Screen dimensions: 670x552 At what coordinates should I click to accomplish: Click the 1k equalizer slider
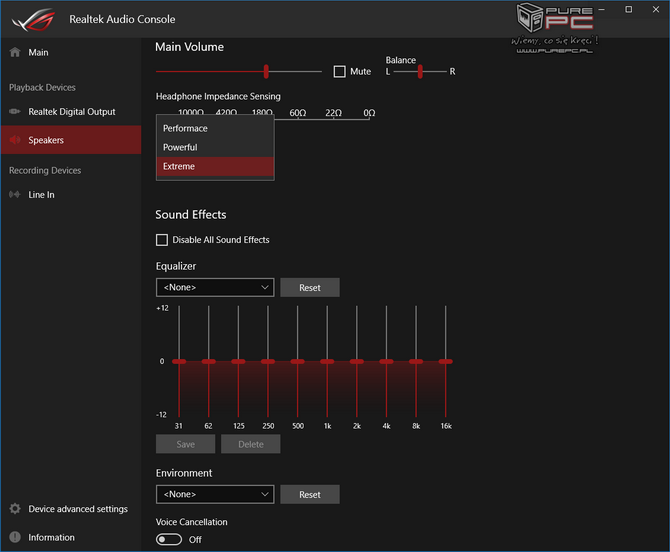[x=327, y=361]
